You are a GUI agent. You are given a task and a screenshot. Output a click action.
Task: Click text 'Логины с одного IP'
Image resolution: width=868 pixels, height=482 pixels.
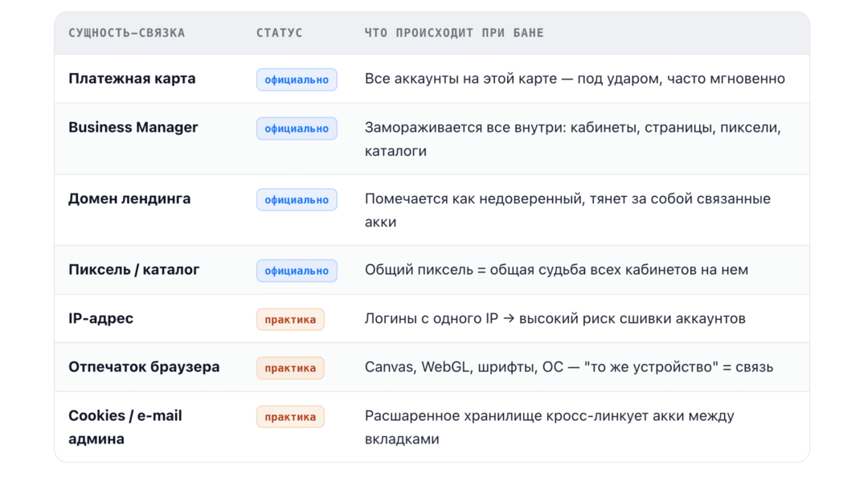click(432, 318)
